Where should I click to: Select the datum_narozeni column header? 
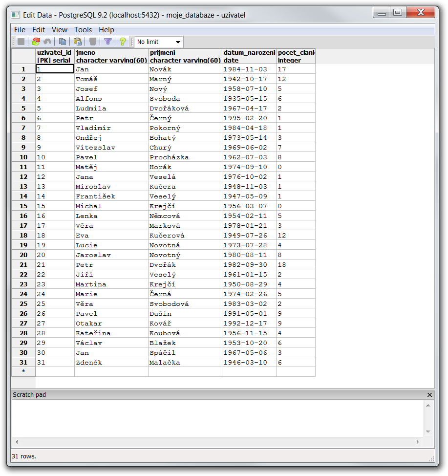pyautogui.click(x=249, y=56)
